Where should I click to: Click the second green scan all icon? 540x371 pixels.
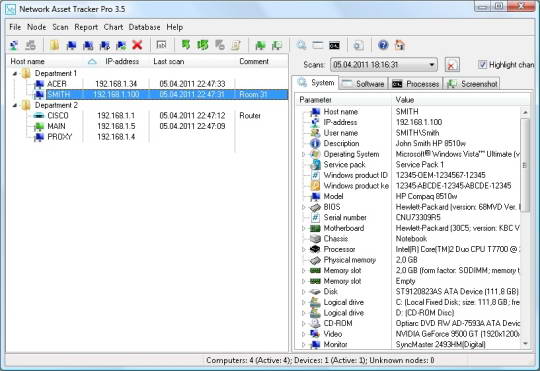(202, 45)
